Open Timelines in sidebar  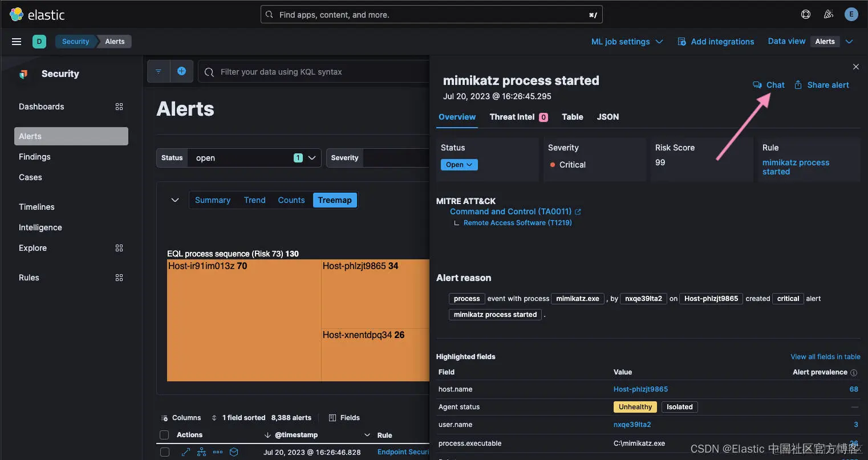click(36, 207)
